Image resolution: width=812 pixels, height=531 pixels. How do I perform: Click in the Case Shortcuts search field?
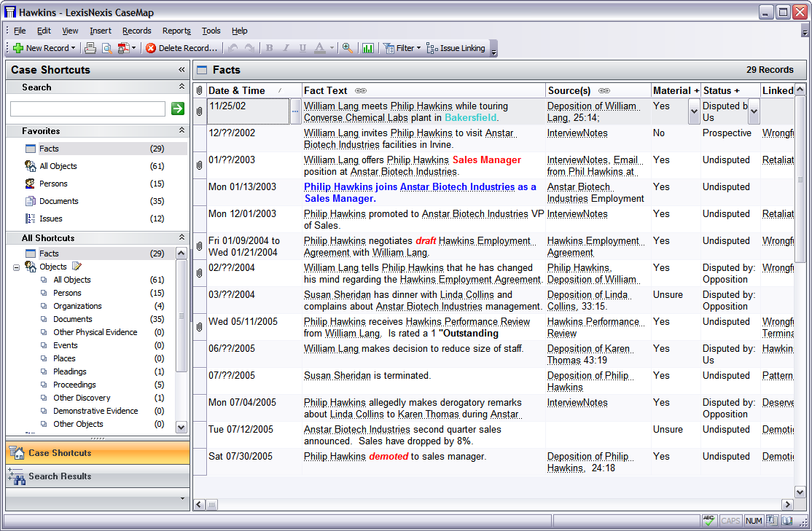tap(87, 109)
